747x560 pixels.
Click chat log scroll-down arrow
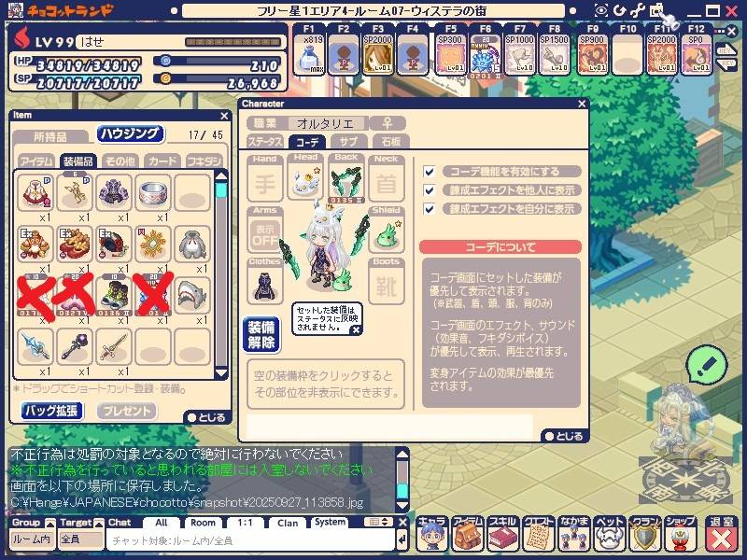coord(402,505)
